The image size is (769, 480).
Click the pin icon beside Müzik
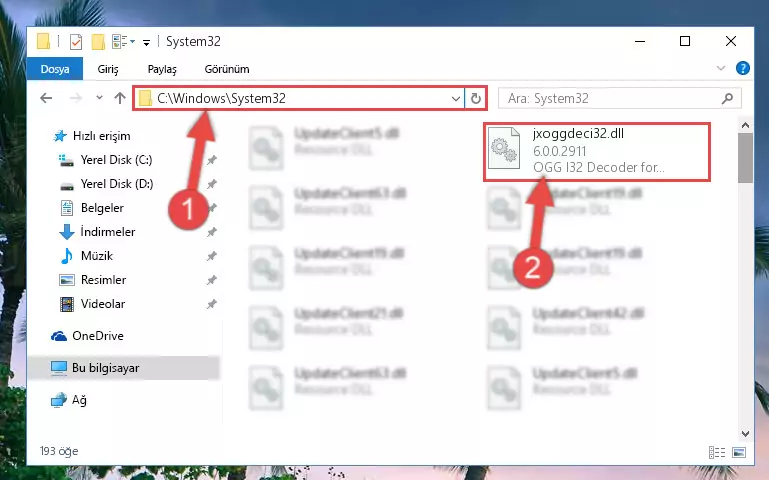point(211,256)
